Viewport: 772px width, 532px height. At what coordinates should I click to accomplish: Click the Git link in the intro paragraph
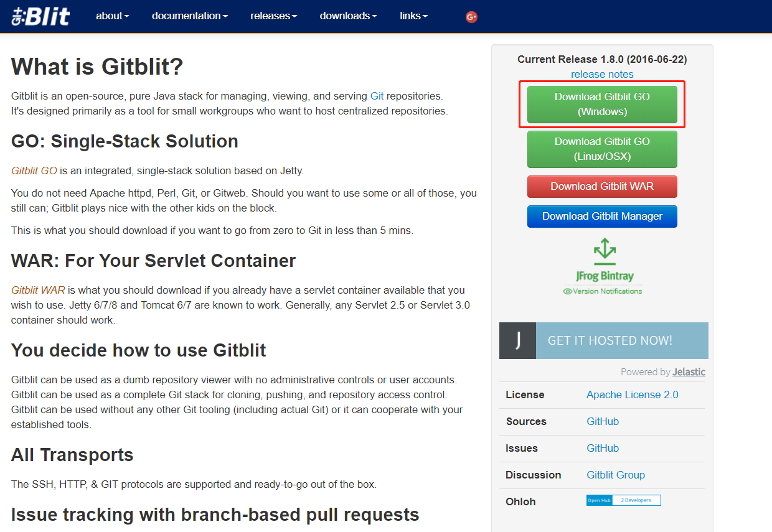click(x=377, y=96)
